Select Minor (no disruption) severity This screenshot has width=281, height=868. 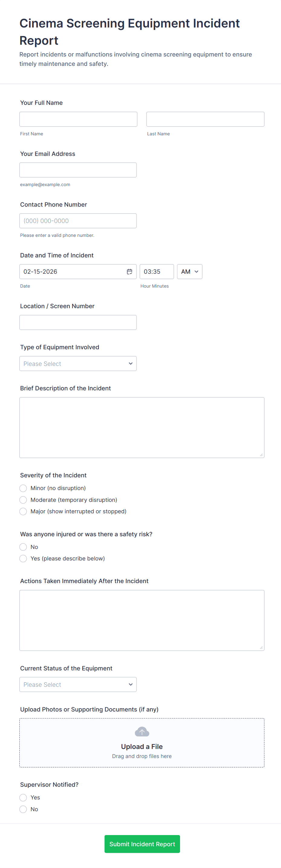(23, 488)
